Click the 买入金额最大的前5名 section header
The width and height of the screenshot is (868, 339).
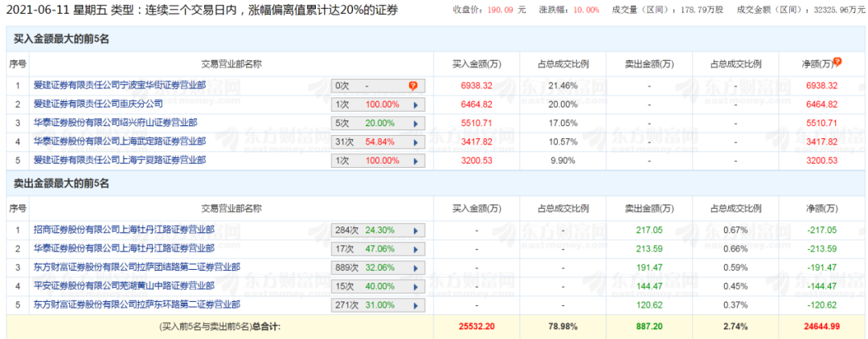pos(61,39)
